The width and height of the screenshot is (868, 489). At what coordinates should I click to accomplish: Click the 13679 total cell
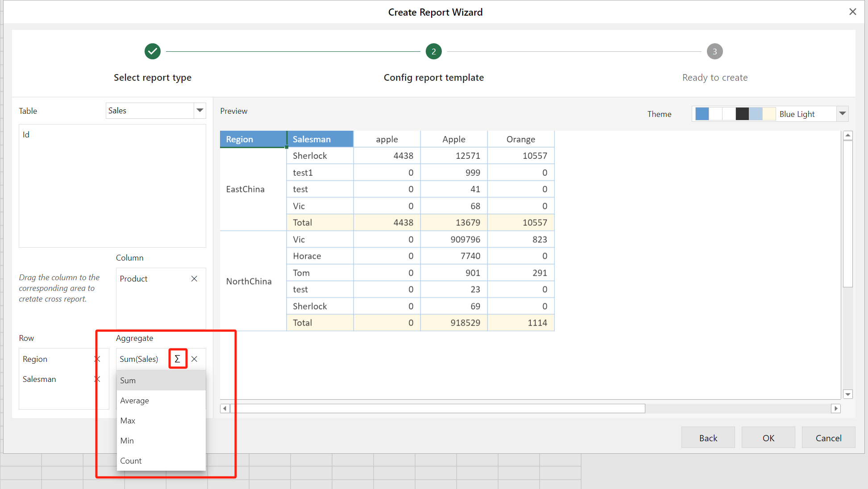pos(454,223)
